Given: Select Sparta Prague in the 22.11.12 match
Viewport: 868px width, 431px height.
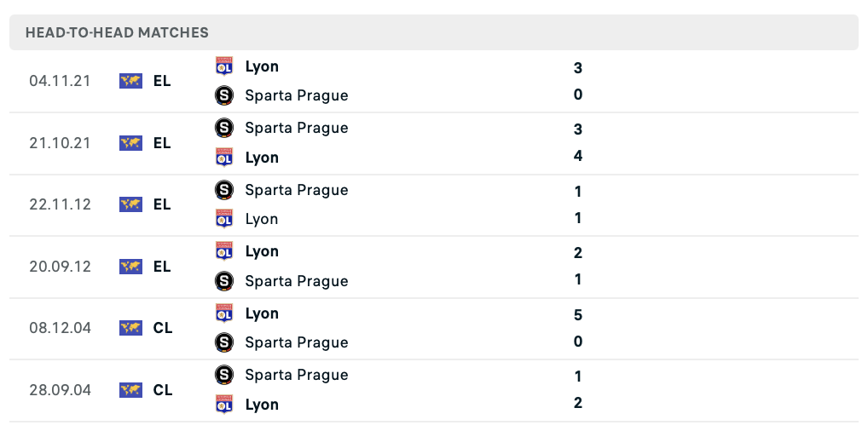Looking at the screenshot, I should (297, 190).
